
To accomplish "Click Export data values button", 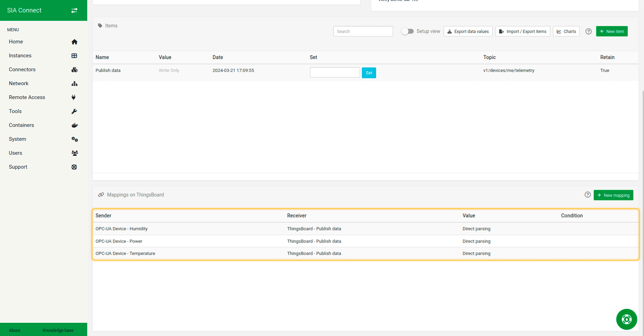I will point(468,32).
